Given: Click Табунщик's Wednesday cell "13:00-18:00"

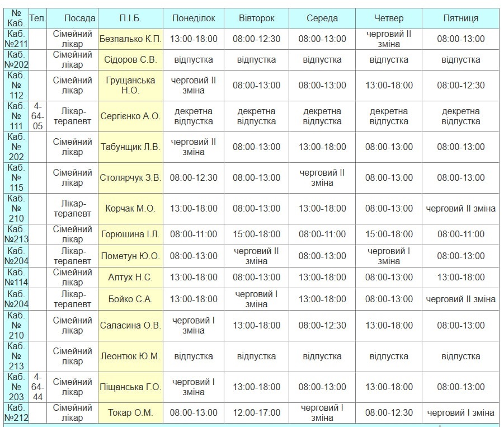Looking at the screenshot, I should [x=322, y=147].
